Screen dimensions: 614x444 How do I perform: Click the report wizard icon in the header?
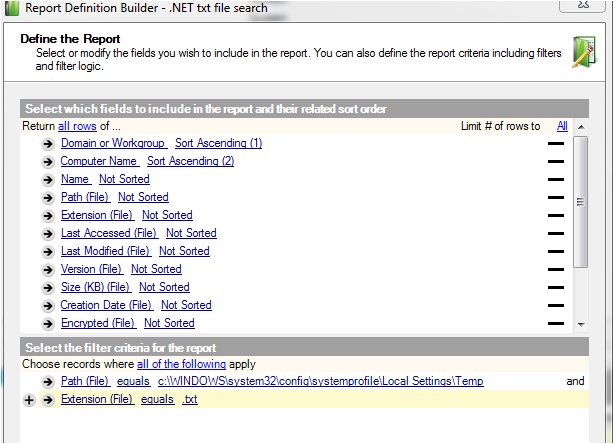point(584,52)
